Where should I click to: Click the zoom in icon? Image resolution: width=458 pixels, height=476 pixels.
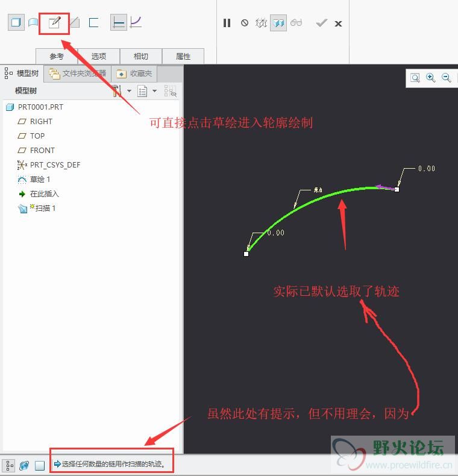(431, 78)
